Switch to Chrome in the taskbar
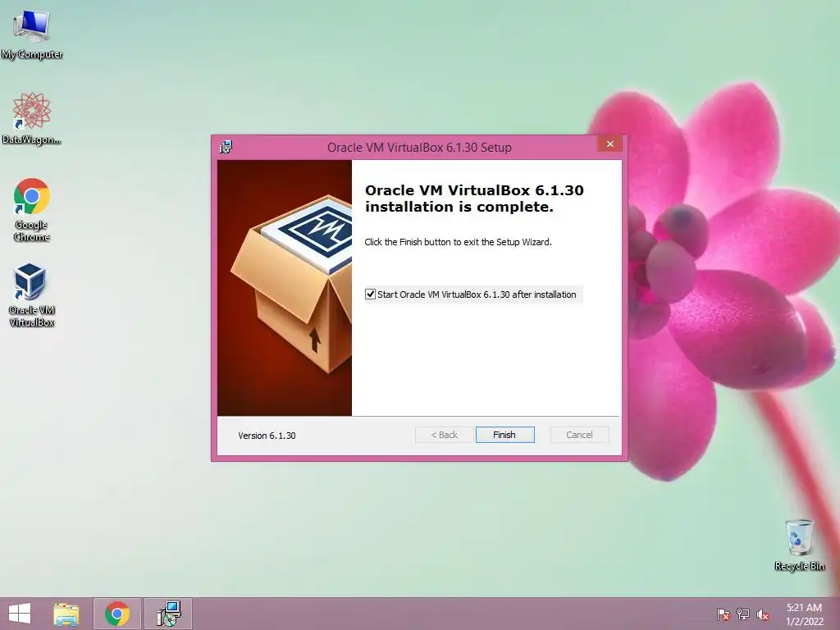This screenshot has width=840, height=630. tap(117, 614)
